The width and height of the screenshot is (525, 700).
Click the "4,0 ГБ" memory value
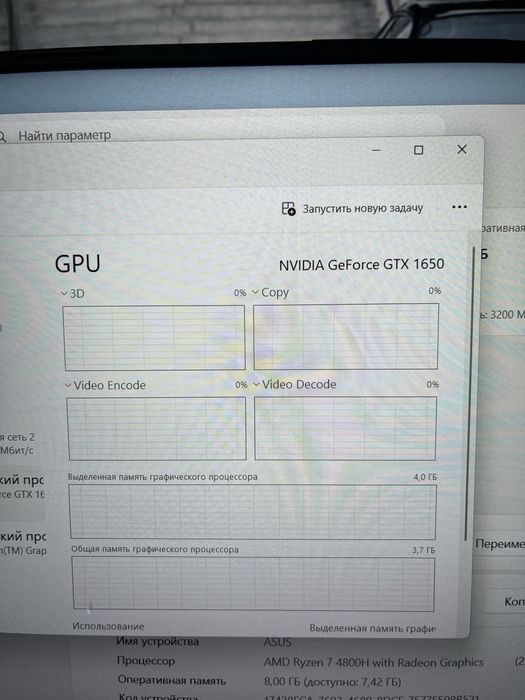[x=425, y=477]
